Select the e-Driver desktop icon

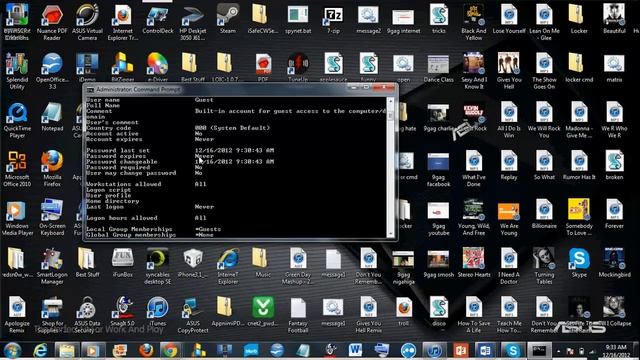point(158,67)
